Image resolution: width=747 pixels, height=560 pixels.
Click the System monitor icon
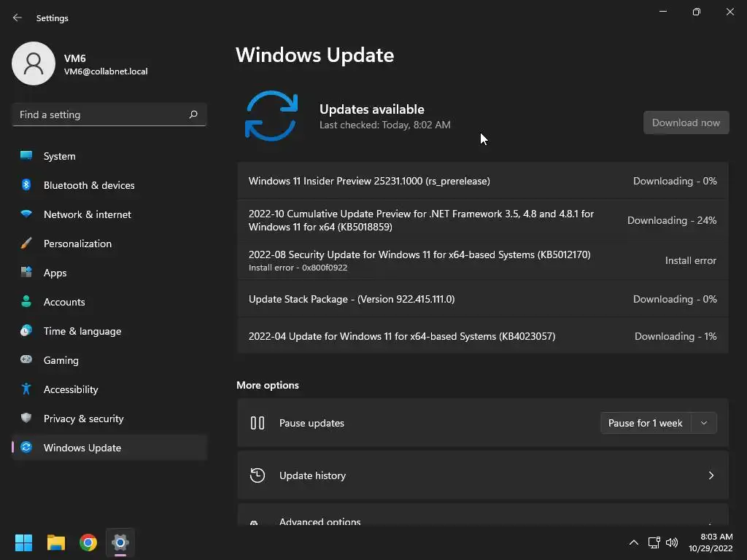[26, 155]
